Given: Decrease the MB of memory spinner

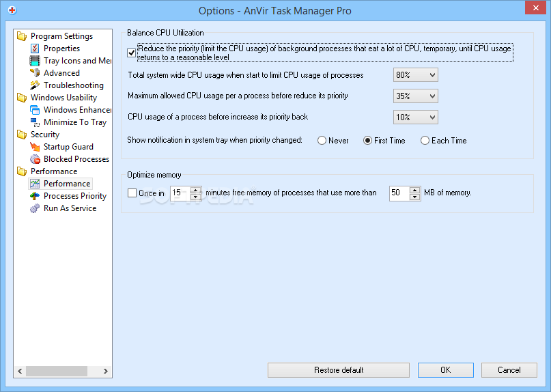Looking at the screenshot, I should click(x=415, y=197).
